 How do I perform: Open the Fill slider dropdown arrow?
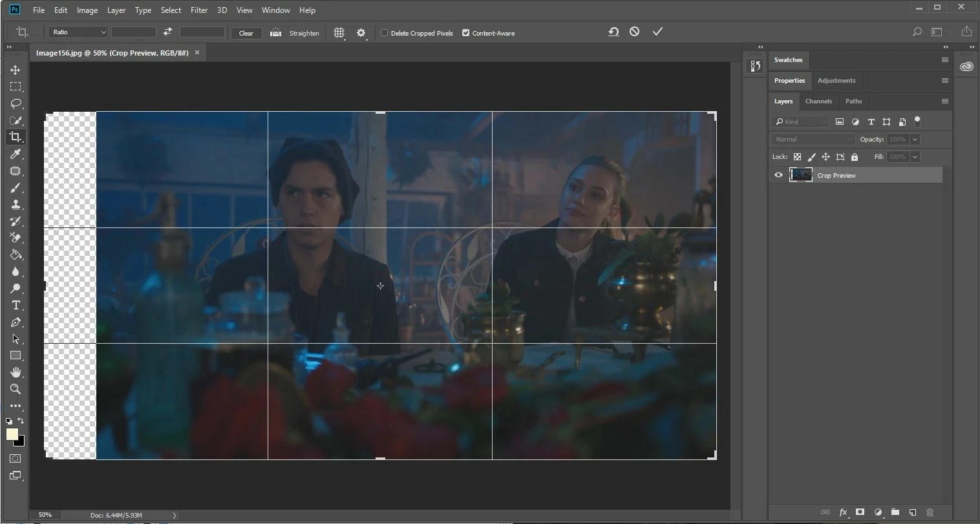(x=915, y=157)
